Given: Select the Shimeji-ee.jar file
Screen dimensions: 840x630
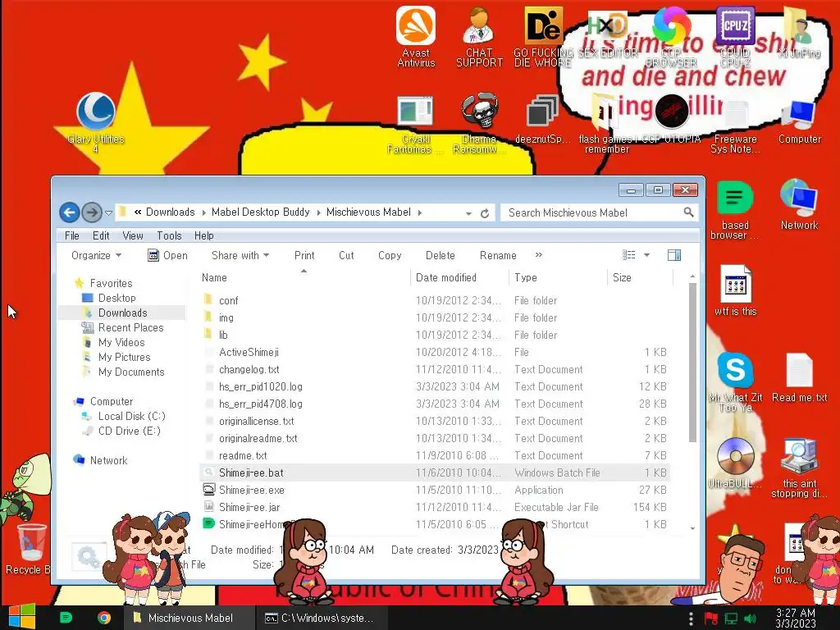Looking at the screenshot, I should point(249,507).
